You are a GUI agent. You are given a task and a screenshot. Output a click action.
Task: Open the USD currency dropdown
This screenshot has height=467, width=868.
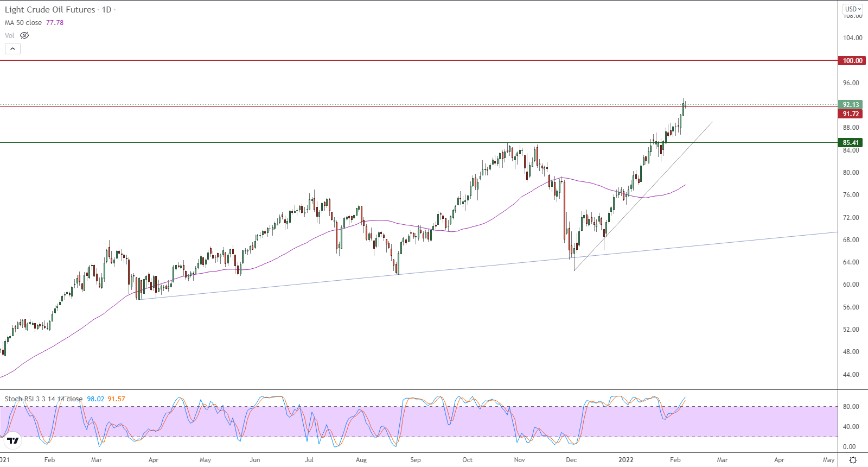(x=853, y=9)
